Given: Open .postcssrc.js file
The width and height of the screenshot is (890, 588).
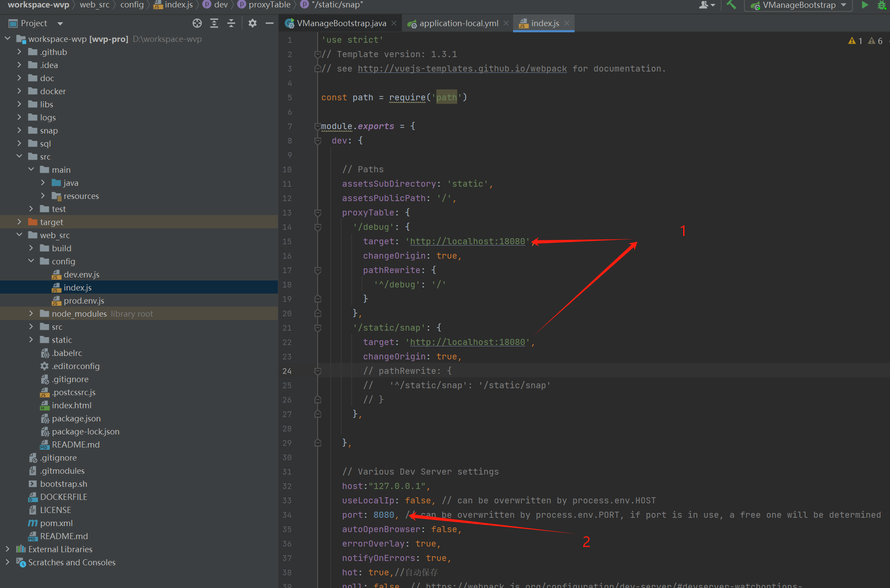Looking at the screenshot, I should coord(73,392).
